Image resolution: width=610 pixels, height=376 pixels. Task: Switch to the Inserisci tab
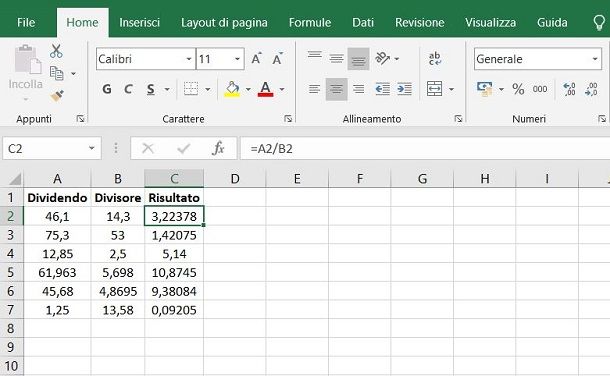[139, 22]
